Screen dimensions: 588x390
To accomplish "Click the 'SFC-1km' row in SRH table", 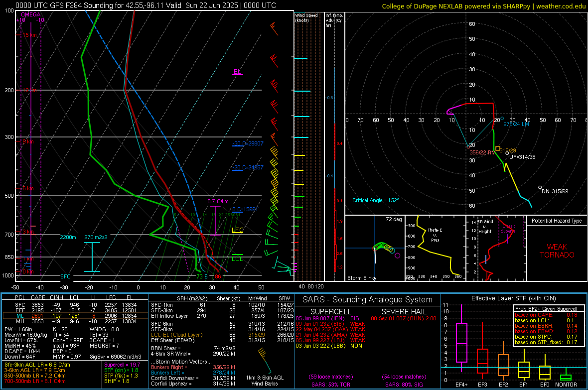I will (x=222, y=305).
